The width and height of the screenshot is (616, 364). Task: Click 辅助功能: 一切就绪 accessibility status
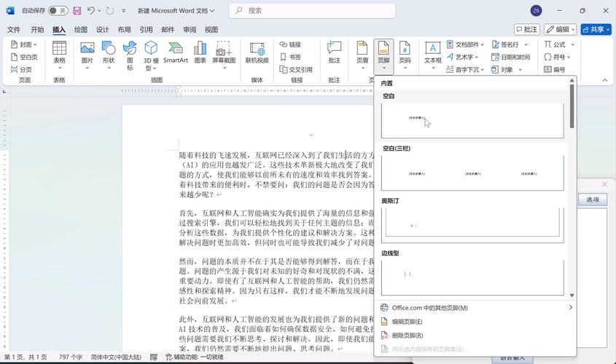click(x=195, y=357)
